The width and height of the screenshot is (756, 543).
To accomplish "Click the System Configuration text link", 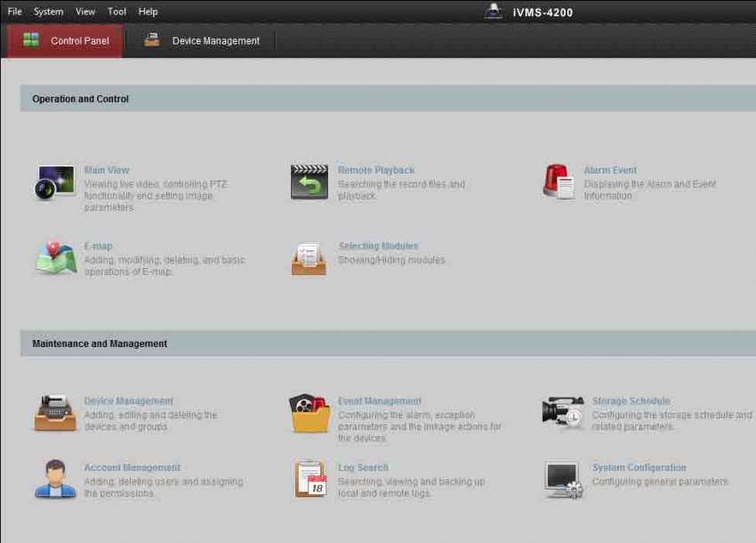I will 639,467.
